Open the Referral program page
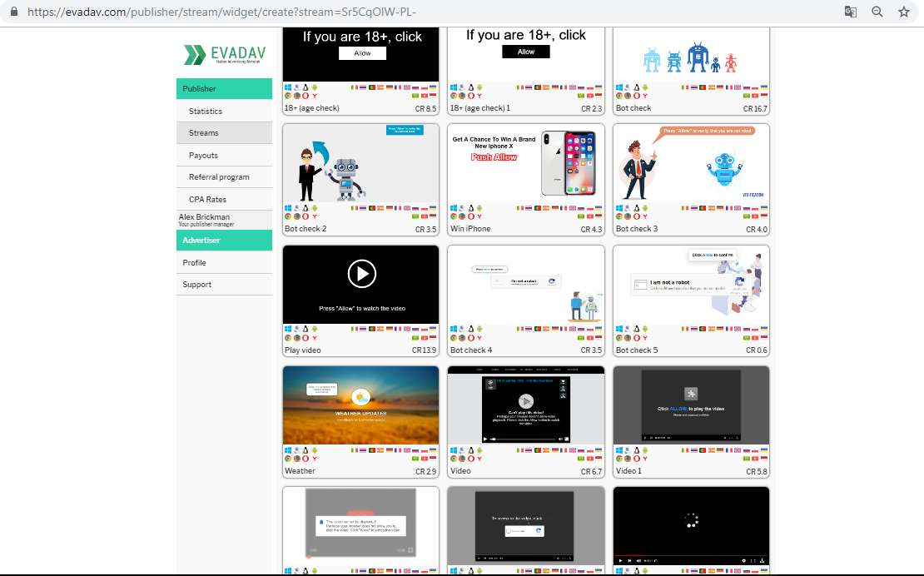924x576 pixels. (224, 177)
